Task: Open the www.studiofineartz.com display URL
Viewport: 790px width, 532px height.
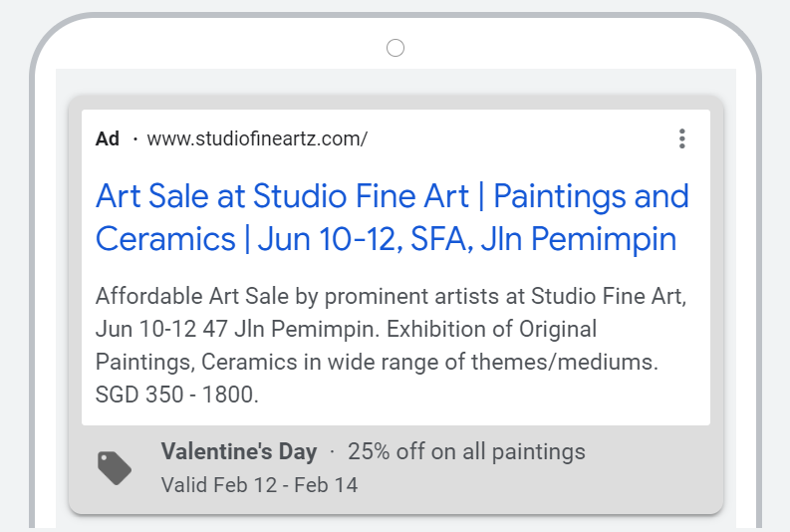Action: (x=257, y=139)
